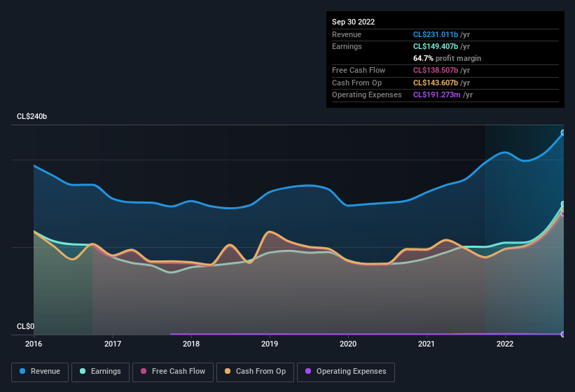Click the CL$149.407b earnings value
575x392 pixels.
(x=436, y=46)
